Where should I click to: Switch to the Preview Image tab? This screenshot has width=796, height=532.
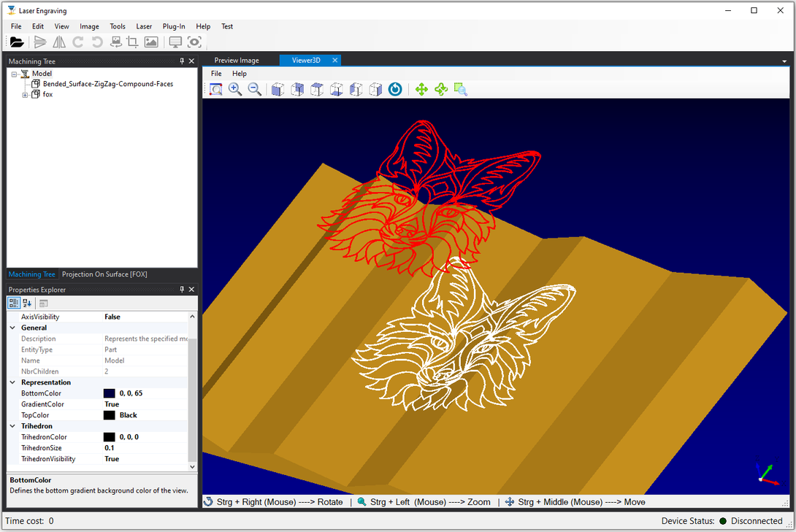pyautogui.click(x=236, y=61)
